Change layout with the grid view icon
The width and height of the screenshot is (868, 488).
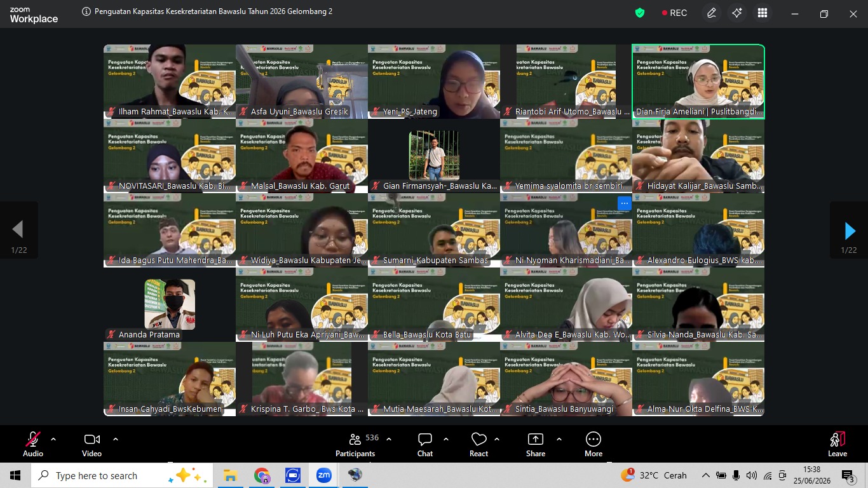(x=763, y=13)
